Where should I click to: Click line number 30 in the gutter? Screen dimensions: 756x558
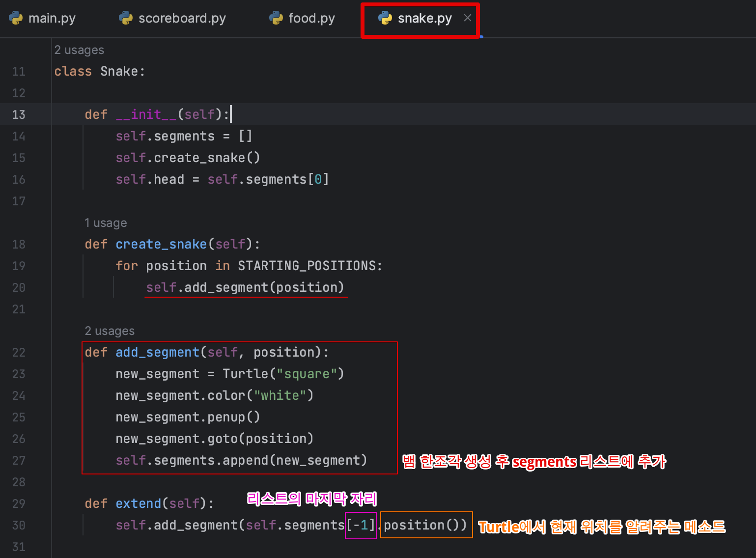[19, 525]
